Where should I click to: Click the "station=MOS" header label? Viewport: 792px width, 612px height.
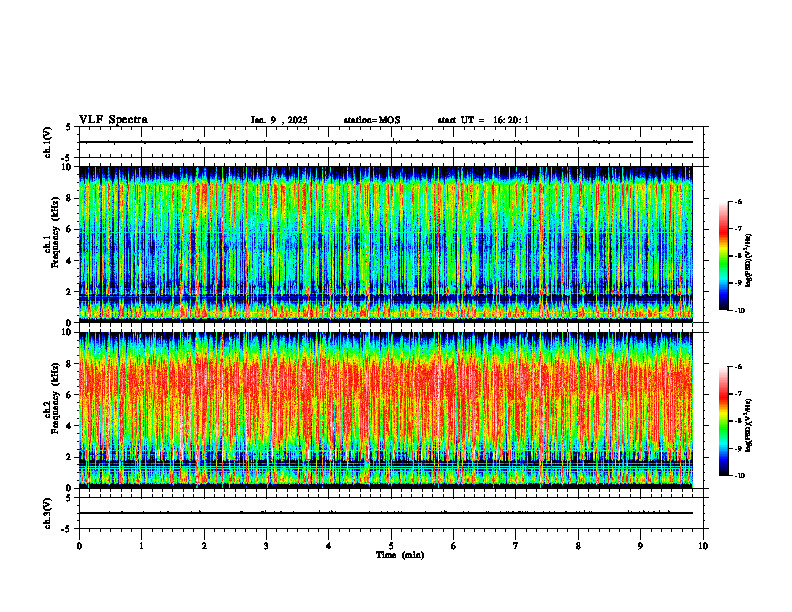click(x=372, y=120)
